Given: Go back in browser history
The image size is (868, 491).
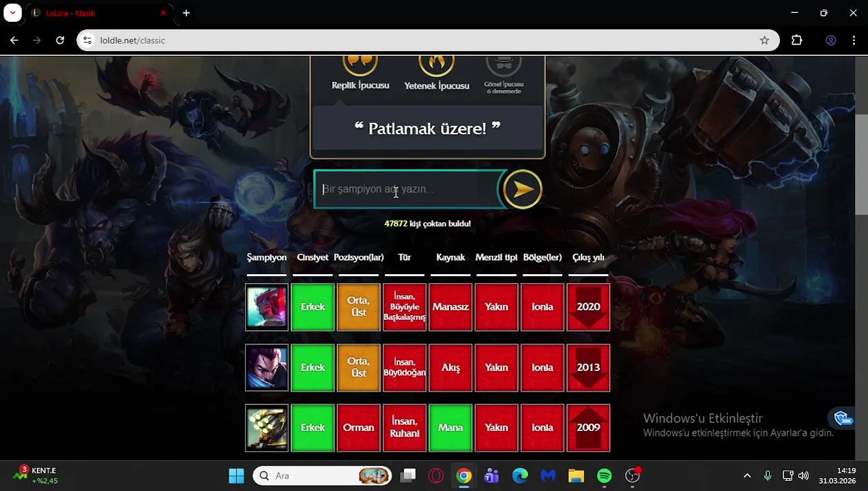Looking at the screenshot, I should 14,40.
